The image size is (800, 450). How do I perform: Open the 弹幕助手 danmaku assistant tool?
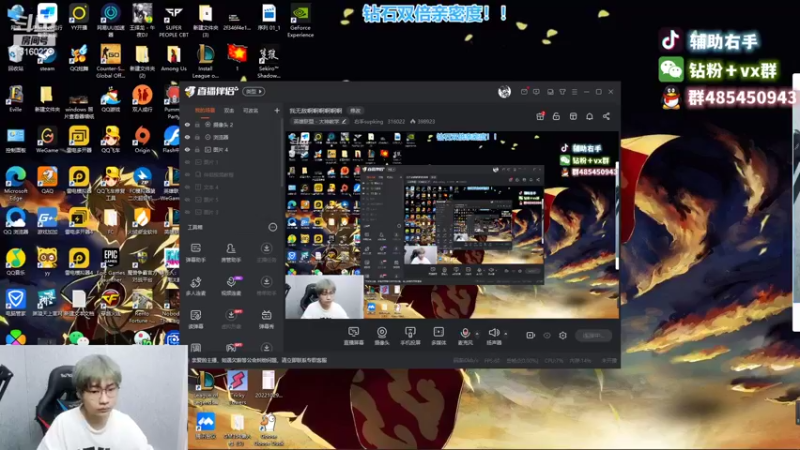pos(195,253)
